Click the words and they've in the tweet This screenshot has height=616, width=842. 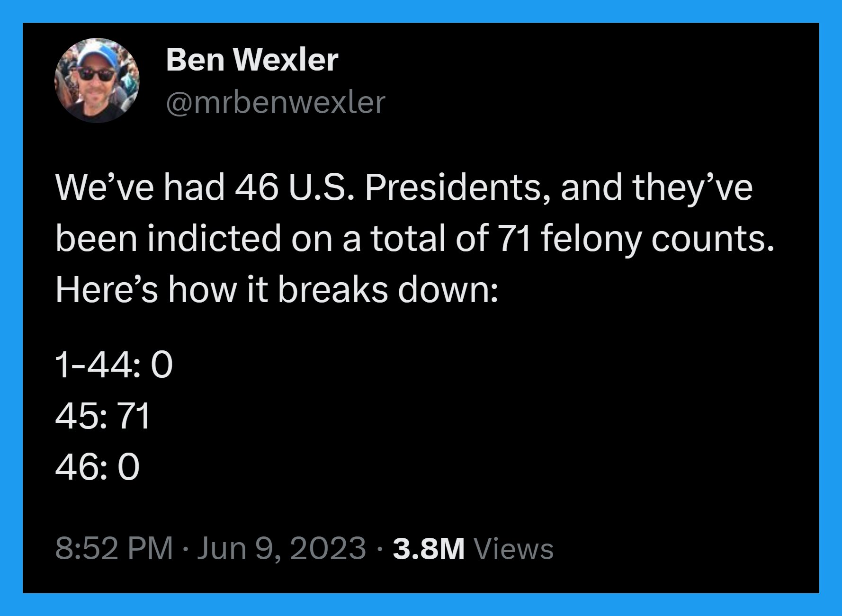(x=657, y=187)
